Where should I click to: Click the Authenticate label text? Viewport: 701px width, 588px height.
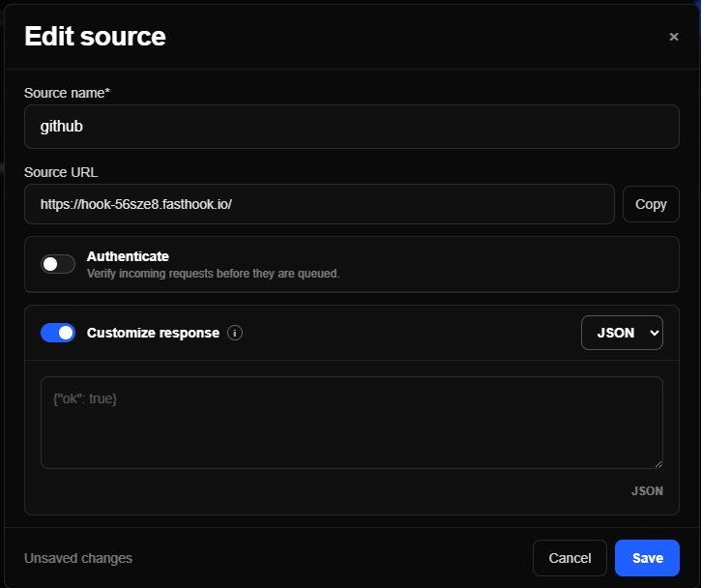(x=128, y=256)
